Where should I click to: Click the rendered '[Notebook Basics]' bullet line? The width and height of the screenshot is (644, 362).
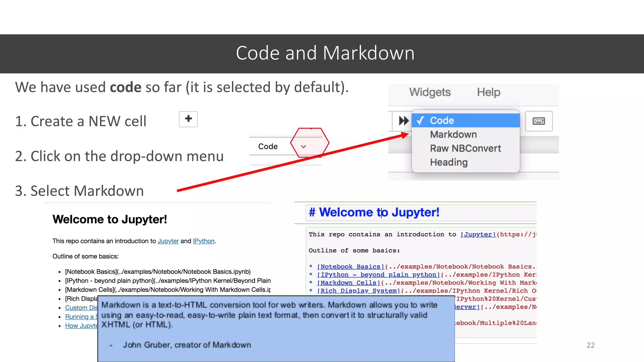pos(158,272)
